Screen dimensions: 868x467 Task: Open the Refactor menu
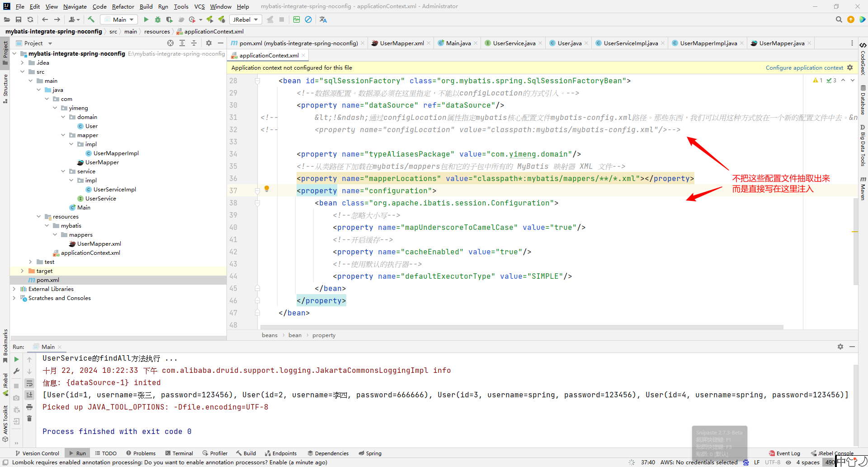tap(123, 6)
